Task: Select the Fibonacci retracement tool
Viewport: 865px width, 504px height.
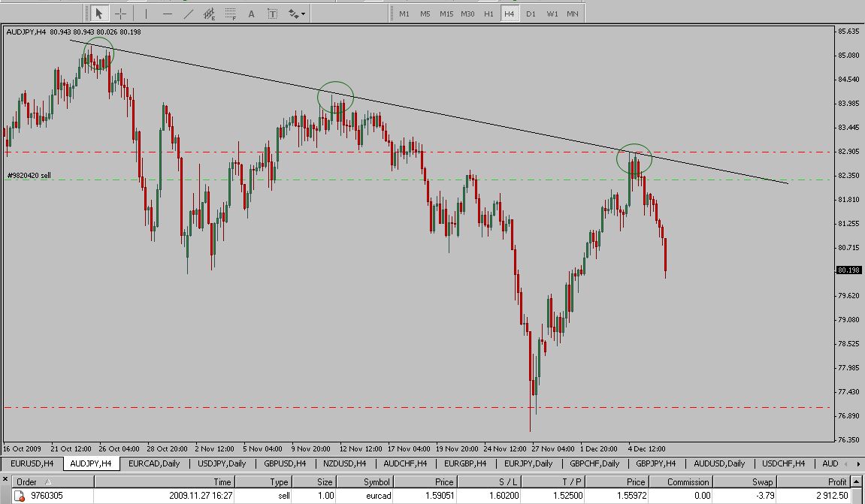Action: point(230,14)
